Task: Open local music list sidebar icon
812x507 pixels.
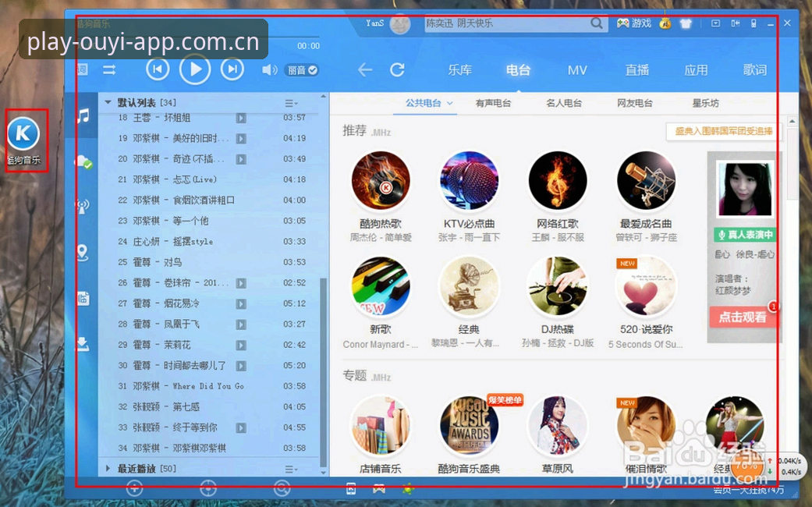Action: [x=83, y=115]
